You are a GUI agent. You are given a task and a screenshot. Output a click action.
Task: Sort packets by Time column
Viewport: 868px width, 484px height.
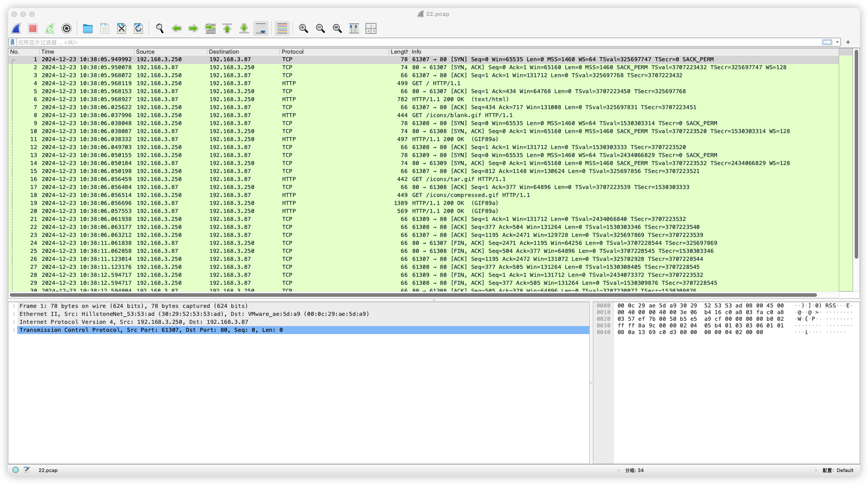(x=87, y=51)
